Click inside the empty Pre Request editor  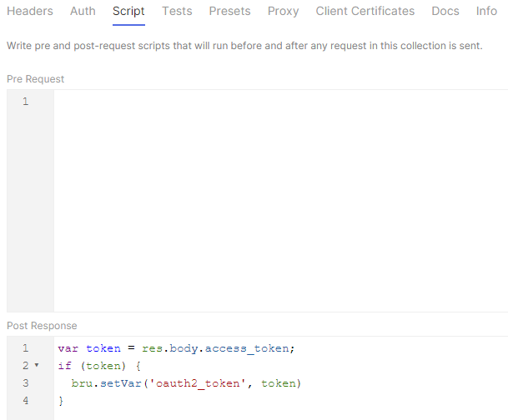[279, 200]
